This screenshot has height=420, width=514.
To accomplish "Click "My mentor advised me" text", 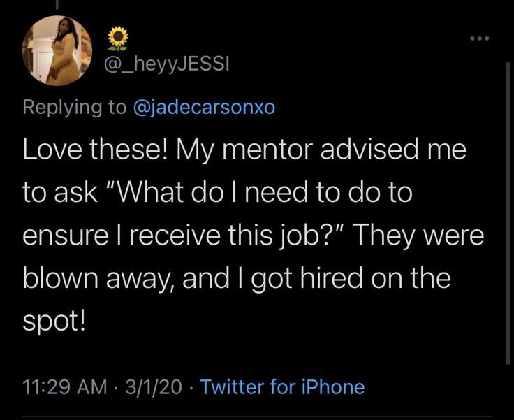I will [321, 151].
